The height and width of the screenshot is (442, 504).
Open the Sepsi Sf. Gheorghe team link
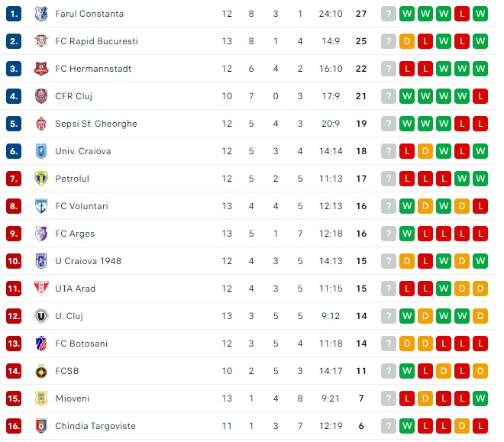pos(95,124)
